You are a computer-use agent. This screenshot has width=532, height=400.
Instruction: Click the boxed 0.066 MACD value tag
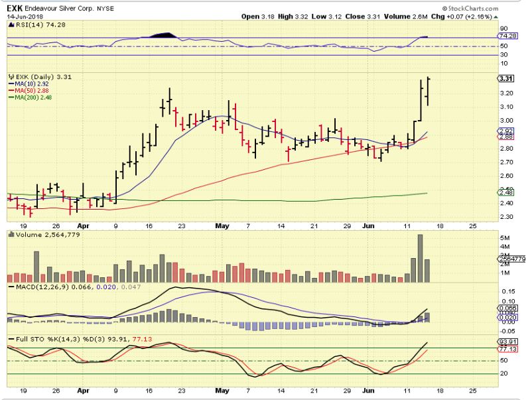[507, 308]
